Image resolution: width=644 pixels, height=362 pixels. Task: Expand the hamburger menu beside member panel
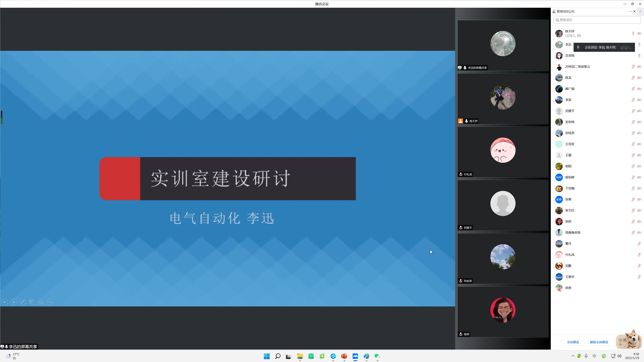click(640, 12)
